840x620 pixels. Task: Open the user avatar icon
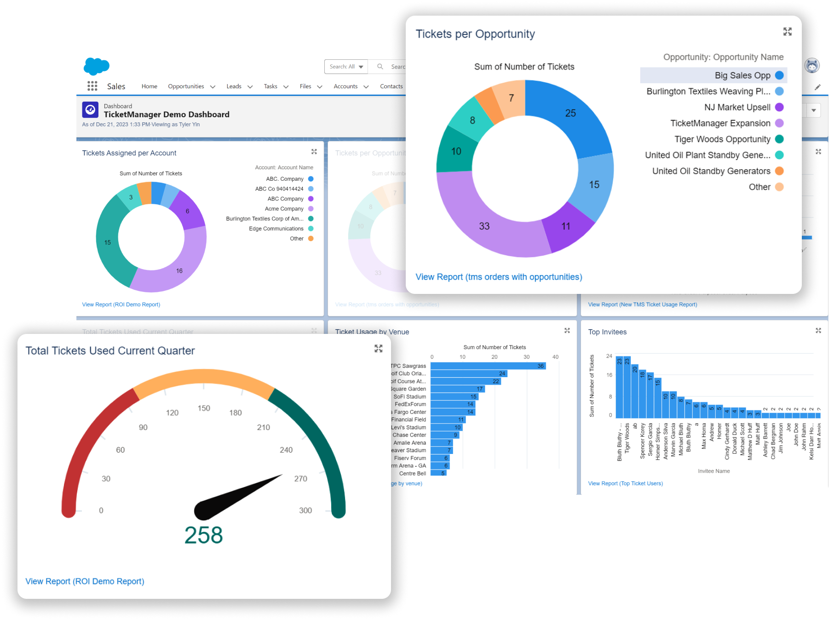click(x=812, y=66)
